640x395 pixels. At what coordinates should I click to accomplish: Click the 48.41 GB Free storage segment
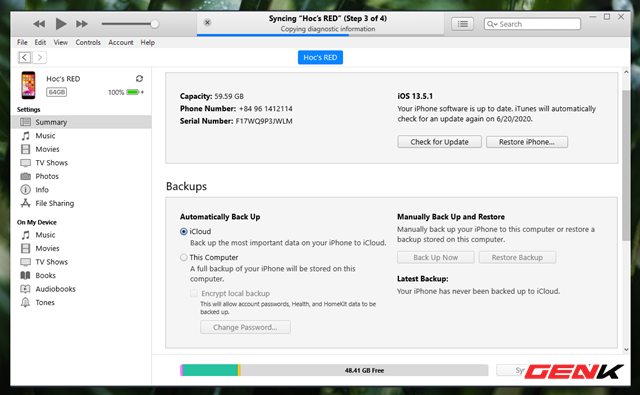(364, 370)
